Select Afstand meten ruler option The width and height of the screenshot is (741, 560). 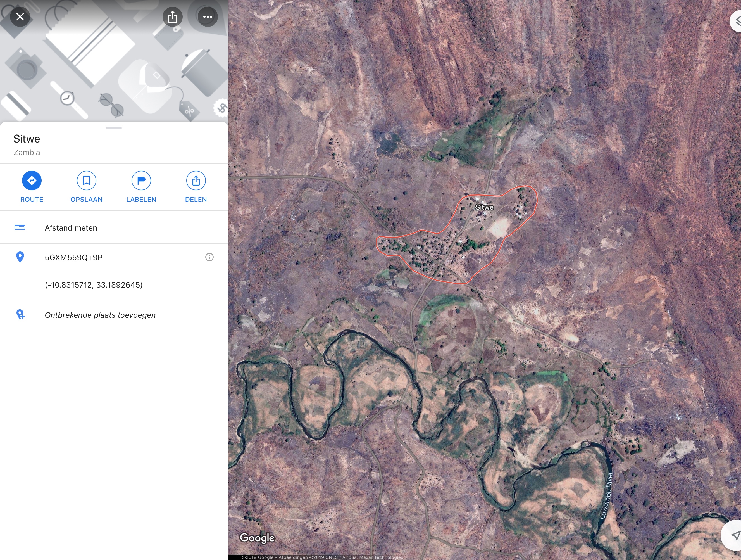point(71,228)
